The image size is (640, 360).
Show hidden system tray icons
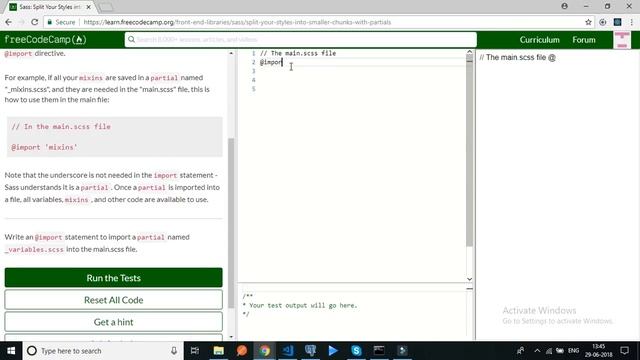537,351
